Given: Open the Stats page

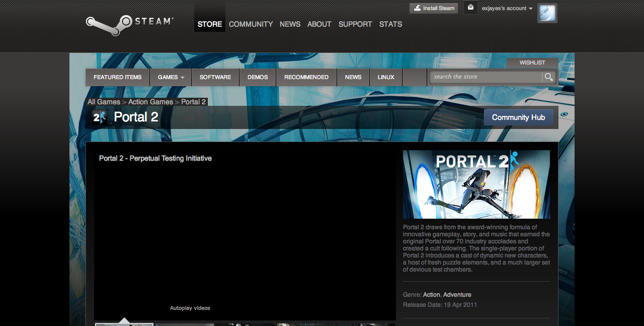Looking at the screenshot, I should tap(390, 24).
